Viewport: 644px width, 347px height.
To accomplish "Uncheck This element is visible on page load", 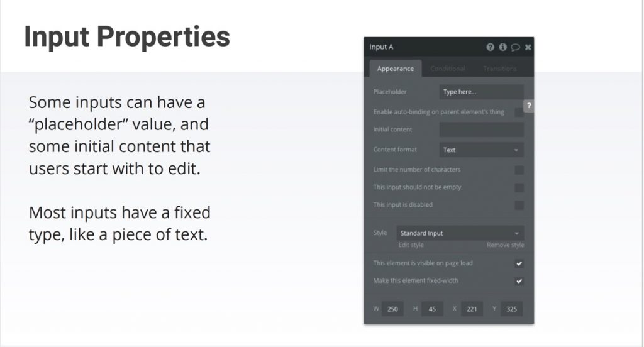I will coord(519,263).
